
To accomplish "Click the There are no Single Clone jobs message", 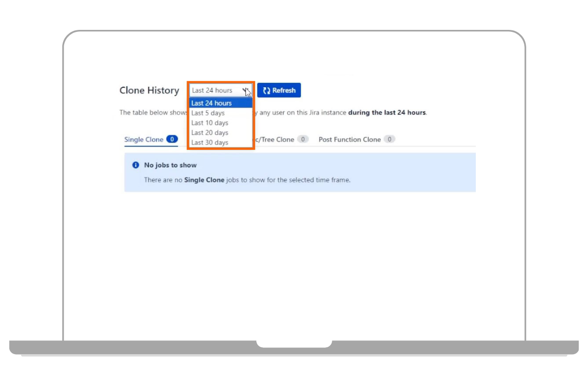I will coord(247,180).
